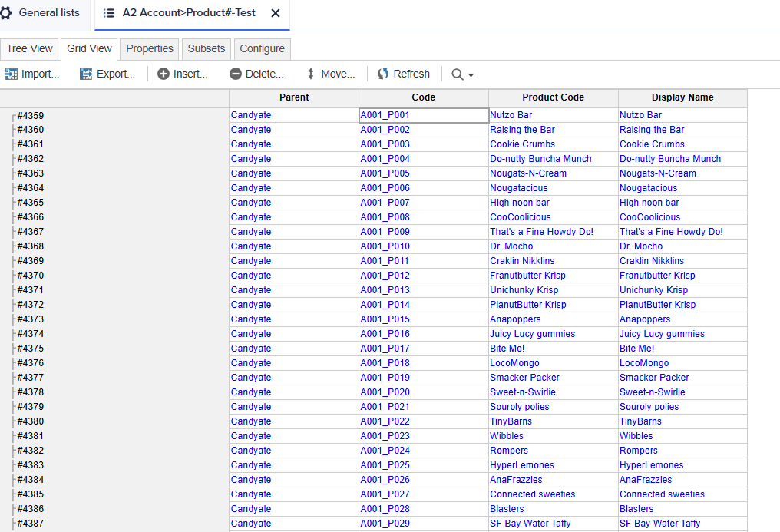The image size is (780, 532).
Task: Click Product Code cell CooCoolicious
Action: click(x=554, y=217)
